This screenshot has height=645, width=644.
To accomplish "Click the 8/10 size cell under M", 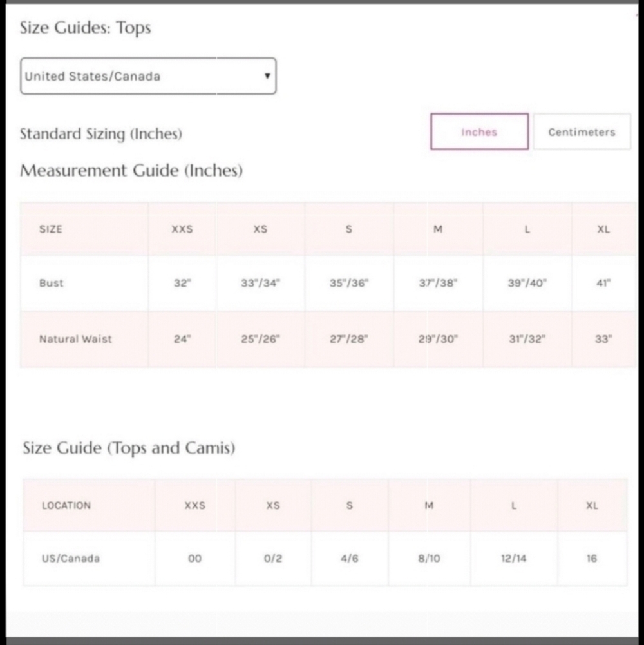I will tap(429, 558).
